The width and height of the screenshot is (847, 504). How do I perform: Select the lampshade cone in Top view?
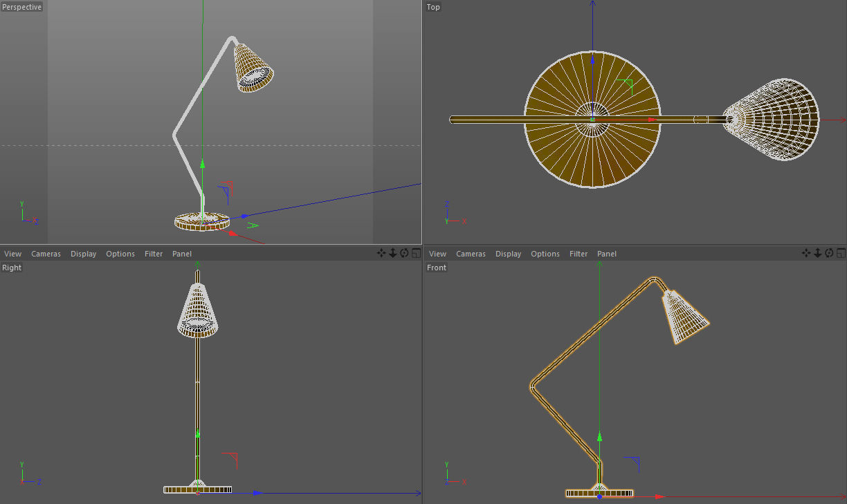[x=772, y=120]
